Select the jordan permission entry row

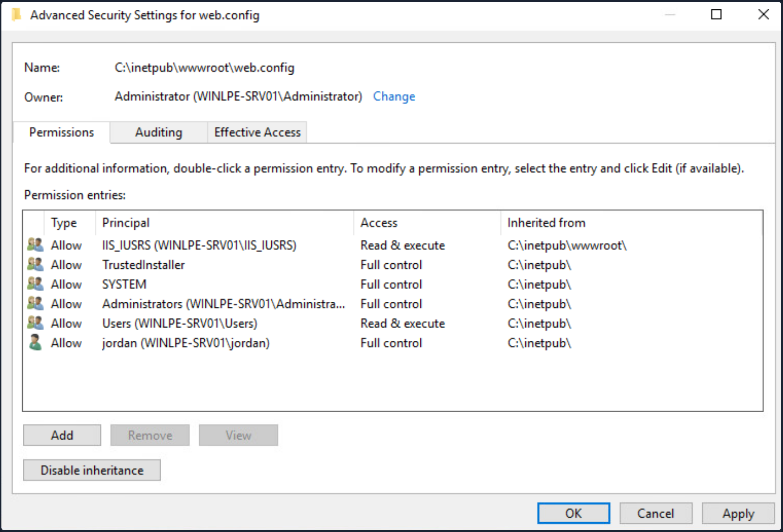click(x=232, y=343)
